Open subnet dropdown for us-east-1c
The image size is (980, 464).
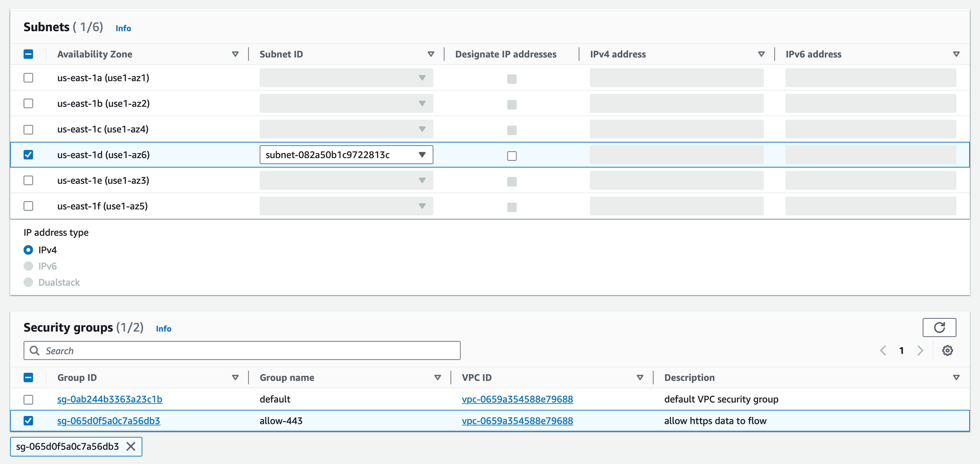coord(346,129)
